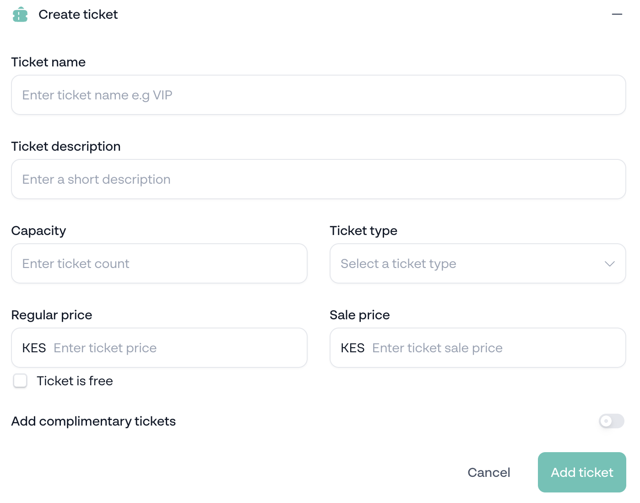Click the chevron arrow in Ticket type field

[x=609, y=264]
